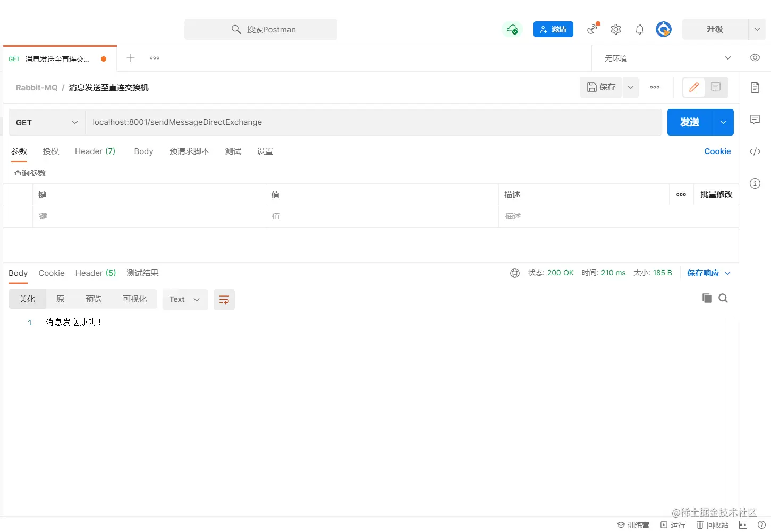Toggle two-pane layout icon in status bar
This screenshot has height=532, width=771.
click(x=743, y=525)
